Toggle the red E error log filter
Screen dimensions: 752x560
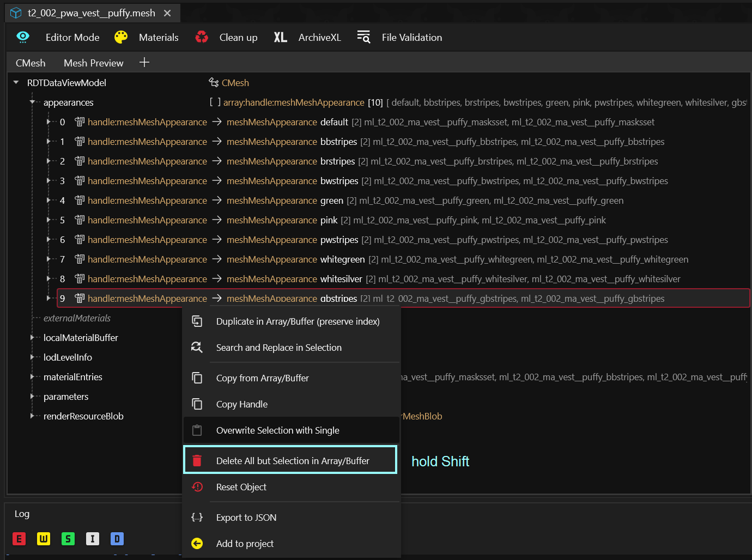(19, 539)
